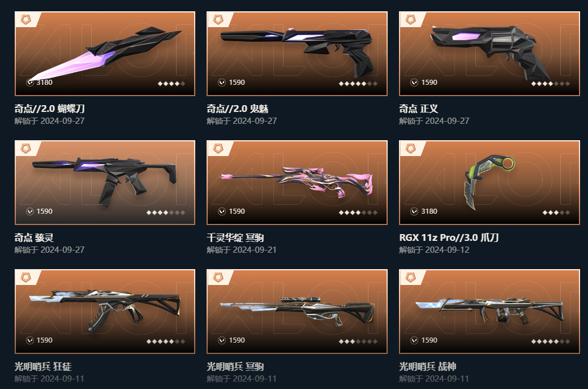Click the upgrade level diamonds on 光明哨兵 冥驹
Viewport: 588px width, 389px height.
point(358,342)
